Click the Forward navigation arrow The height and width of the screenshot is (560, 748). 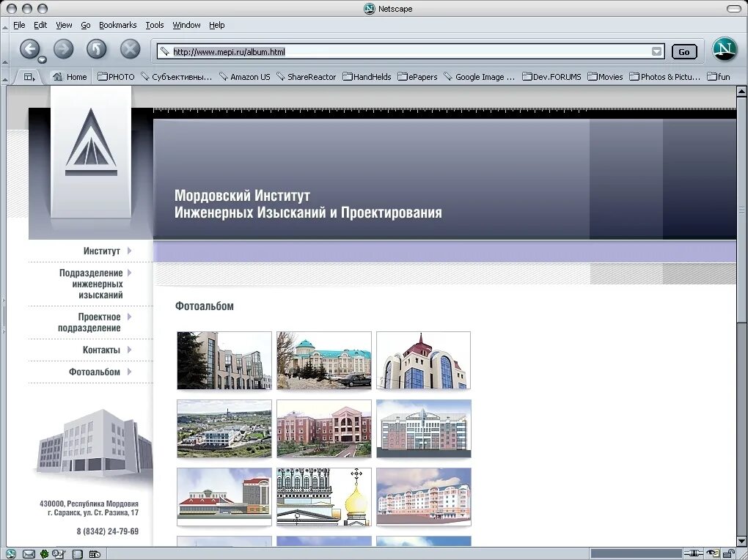pos(64,49)
